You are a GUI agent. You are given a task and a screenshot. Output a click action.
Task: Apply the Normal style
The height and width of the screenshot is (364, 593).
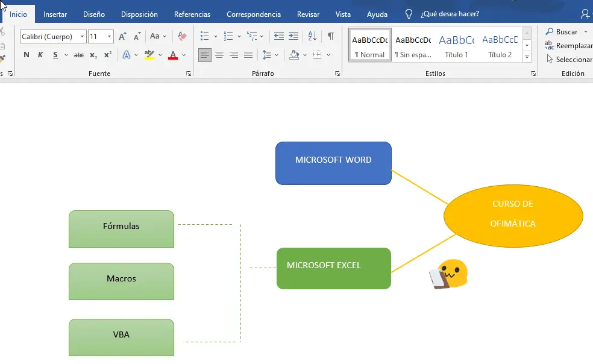click(370, 45)
